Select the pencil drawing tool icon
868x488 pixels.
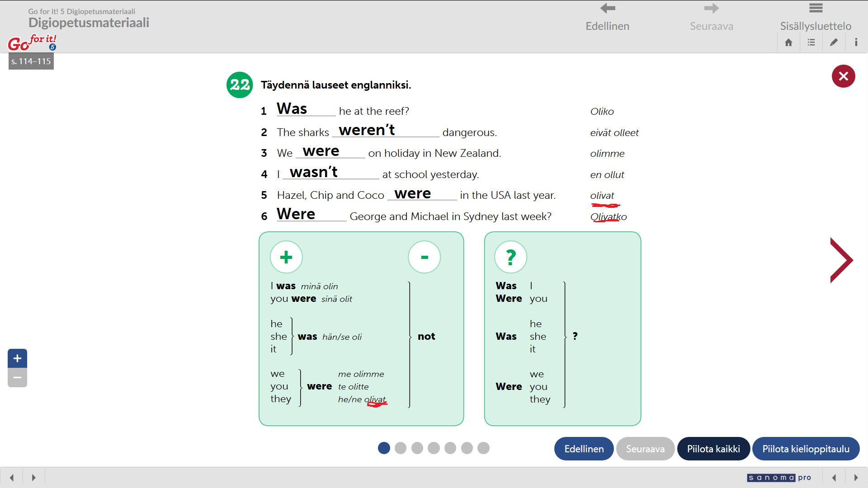point(834,42)
